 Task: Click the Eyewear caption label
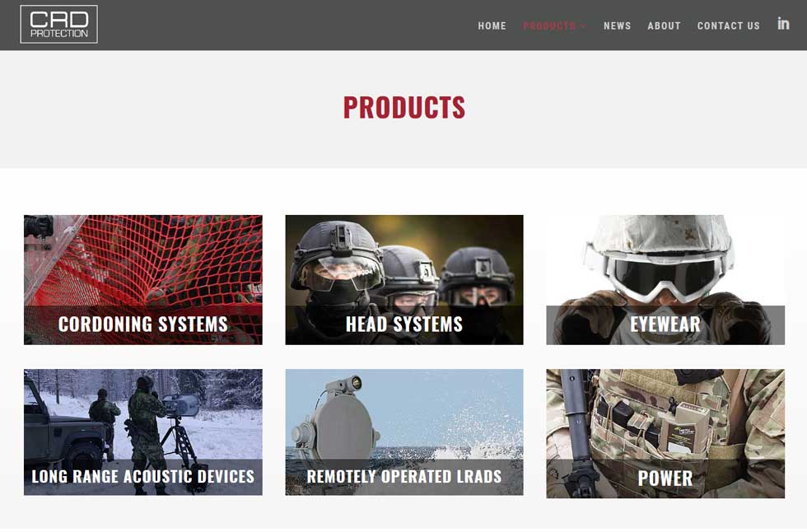tap(665, 324)
